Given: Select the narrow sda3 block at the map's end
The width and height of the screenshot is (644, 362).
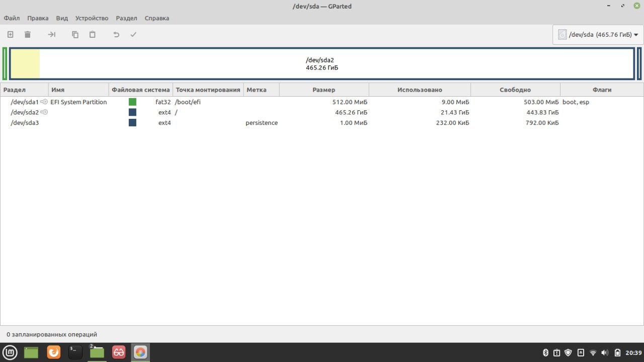Looking at the screenshot, I should (639, 63).
